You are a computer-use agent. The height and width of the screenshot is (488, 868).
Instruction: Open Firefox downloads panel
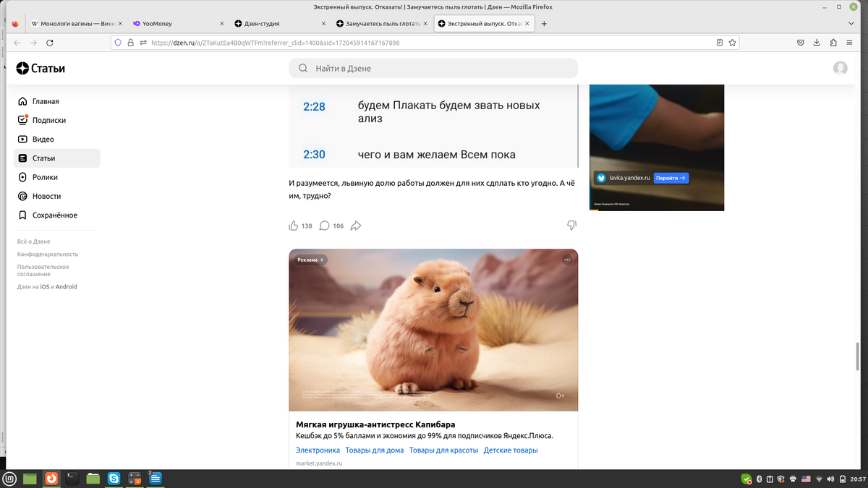coord(817,43)
